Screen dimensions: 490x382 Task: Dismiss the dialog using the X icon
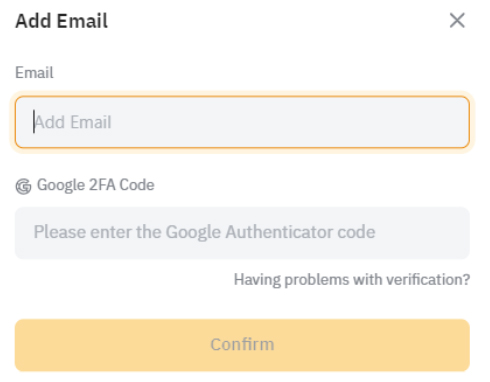click(x=457, y=21)
